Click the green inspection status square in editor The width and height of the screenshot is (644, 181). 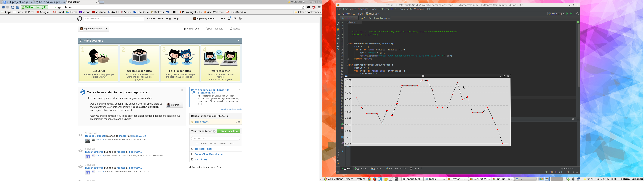pos(578,22)
